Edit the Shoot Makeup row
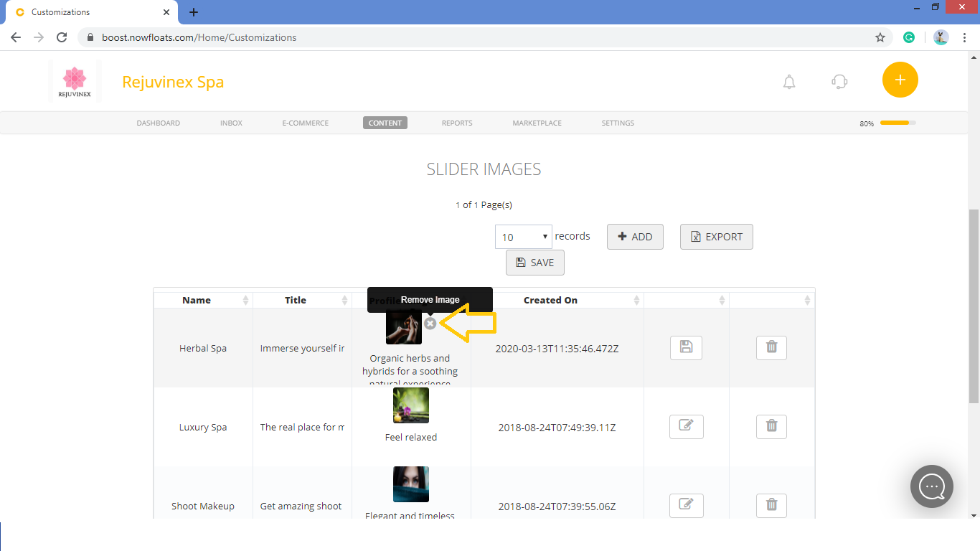This screenshot has height=551, width=980. [x=686, y=506]
